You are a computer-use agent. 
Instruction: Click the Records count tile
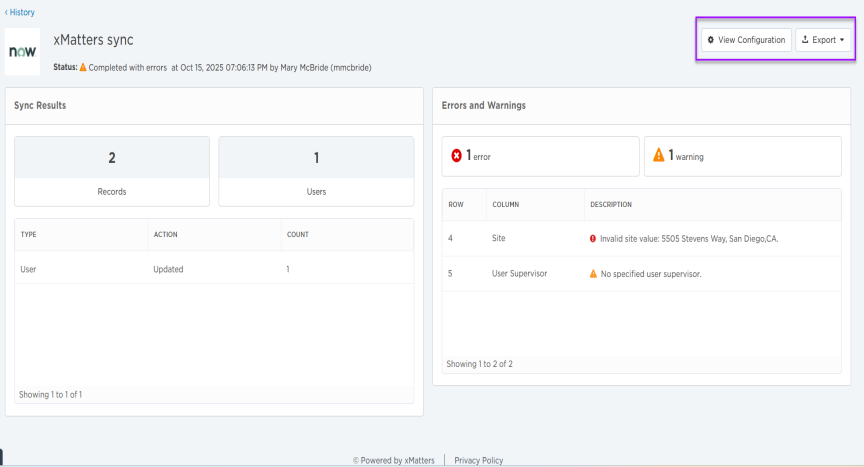[x=112, y=171]
